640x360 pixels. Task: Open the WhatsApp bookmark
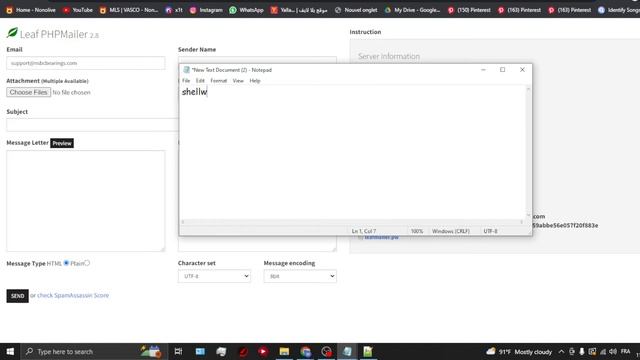coord(247,10)
